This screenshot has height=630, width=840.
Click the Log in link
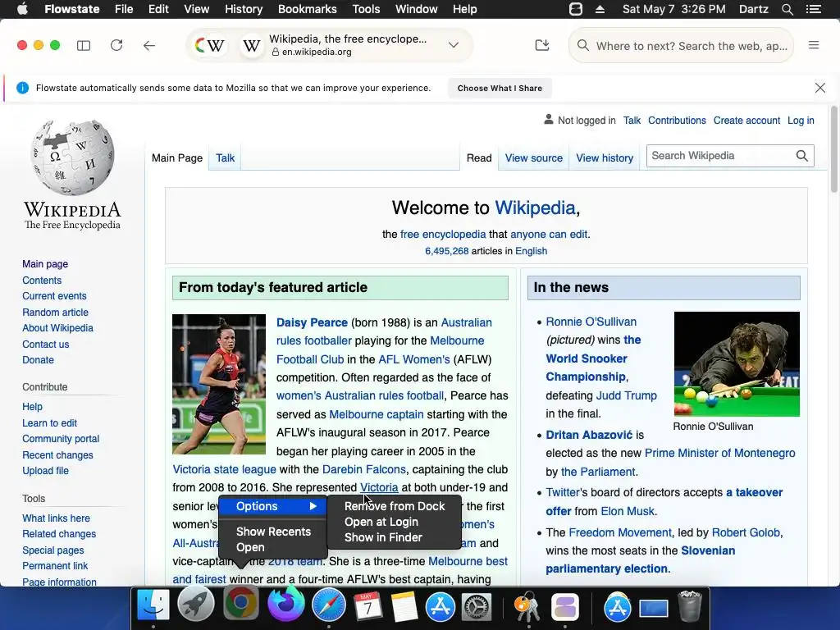[x=801, y=121]
